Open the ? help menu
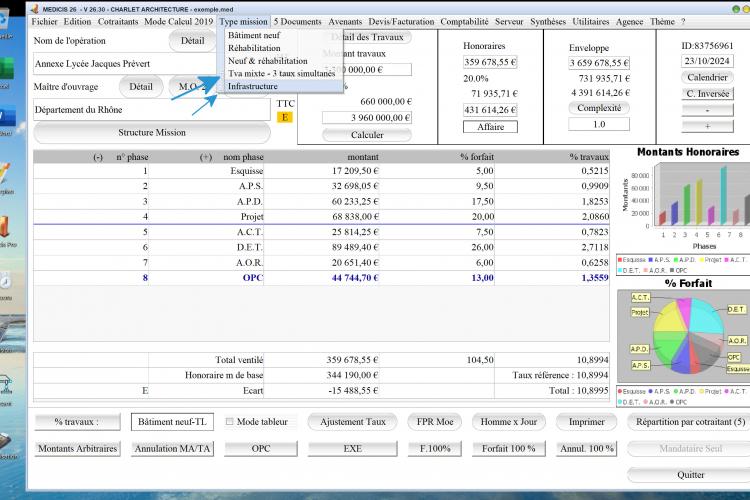 [683, 22]
